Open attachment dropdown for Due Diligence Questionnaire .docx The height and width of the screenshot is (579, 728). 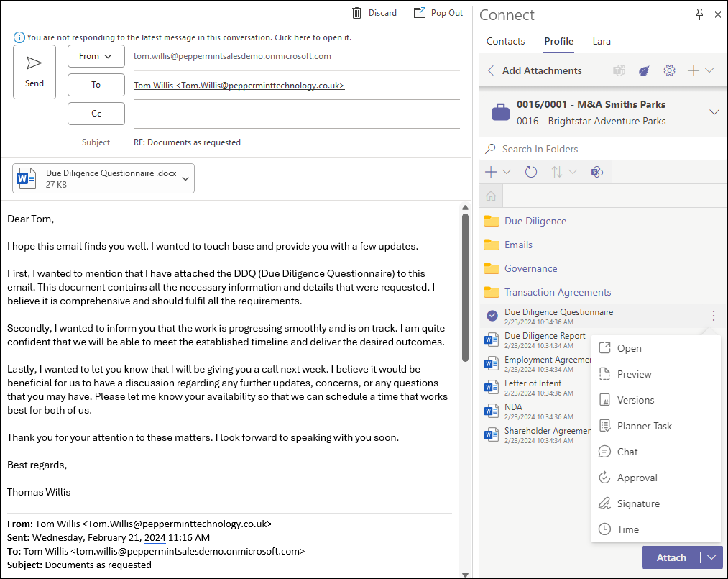tap(185, 178)
